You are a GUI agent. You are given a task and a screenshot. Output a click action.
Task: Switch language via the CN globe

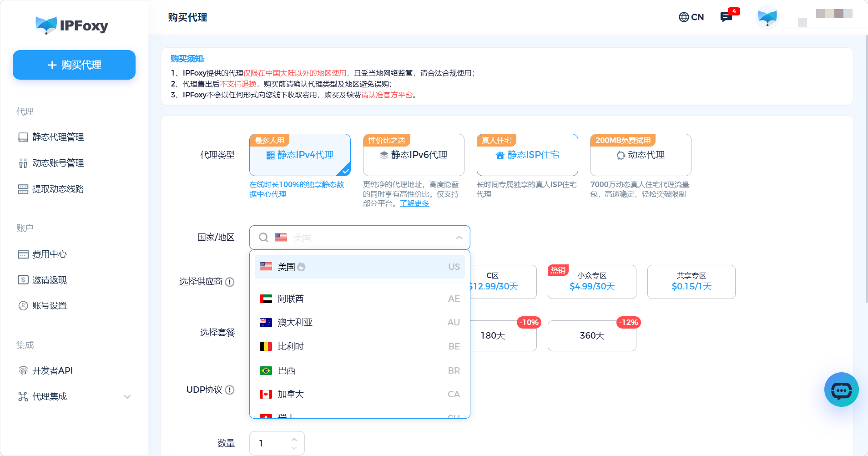pos(691,17)
